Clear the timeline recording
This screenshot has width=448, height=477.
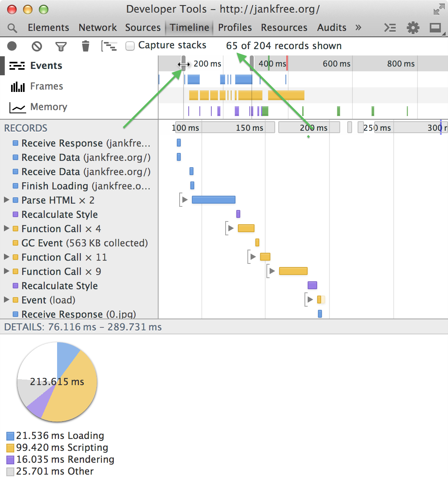coord(36,46)
